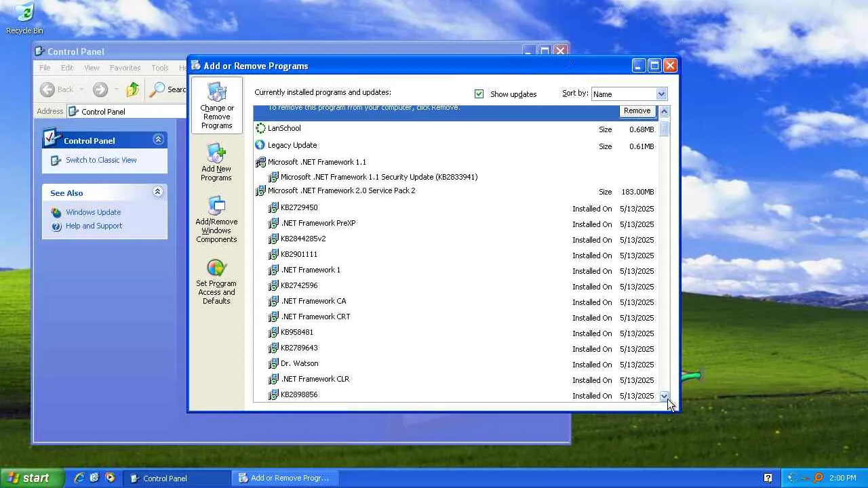Open the Edit menu in Control Panel
868x488 pixels.
pos(67,68)
